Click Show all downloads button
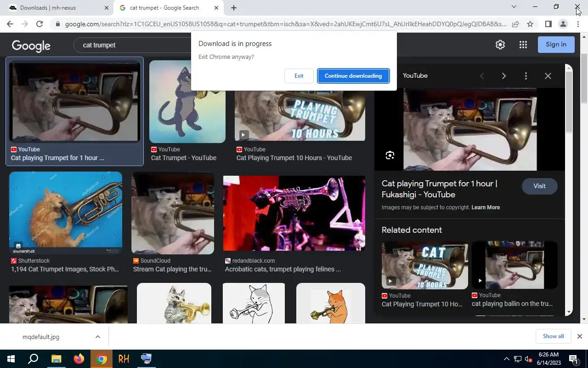The height and width of the screenshot is (368, 588). point(553,336)
